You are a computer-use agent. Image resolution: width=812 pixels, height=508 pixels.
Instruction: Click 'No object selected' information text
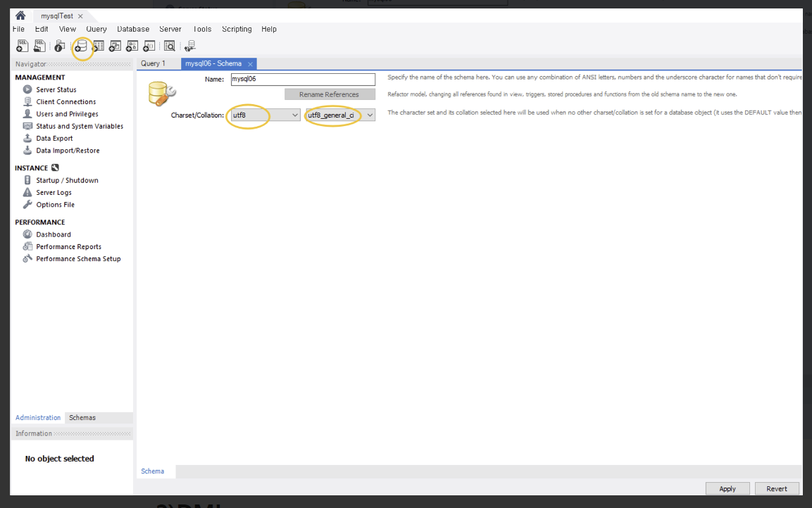pyautogui.click(x=60, y=459)
